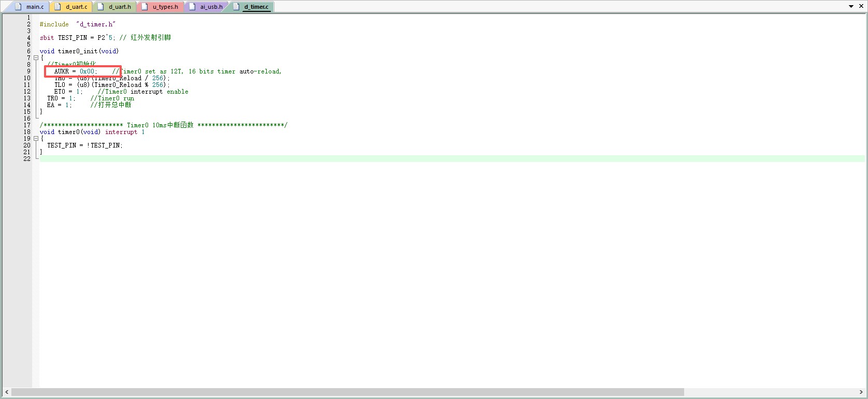Viewport: 868px width, 399px height.
Task: Click the void timer0_init(void) declaration
Action: (79, 51)
